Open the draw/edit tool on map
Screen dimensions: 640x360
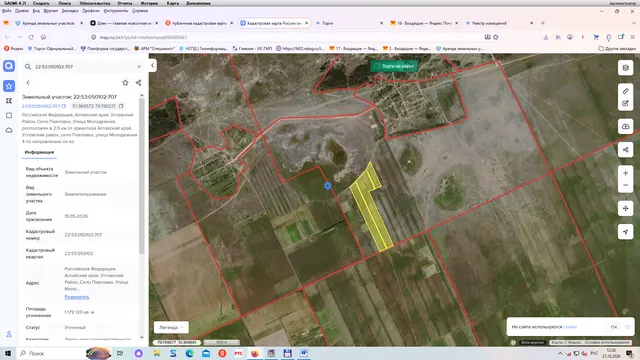(x=625, y=104)
